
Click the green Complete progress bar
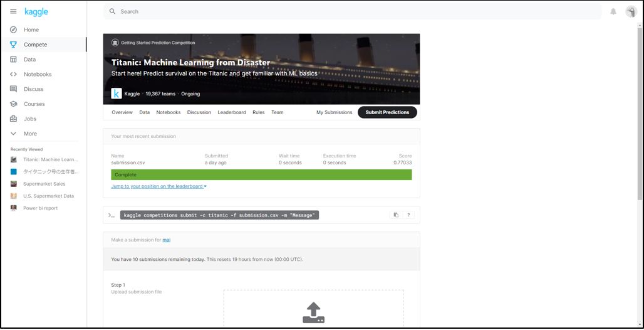[261, 175]
